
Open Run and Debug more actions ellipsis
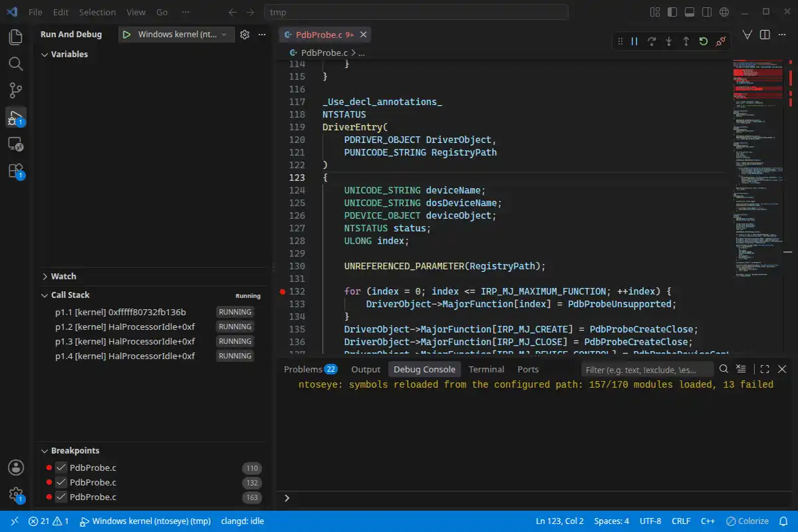(x=262, y=35)
